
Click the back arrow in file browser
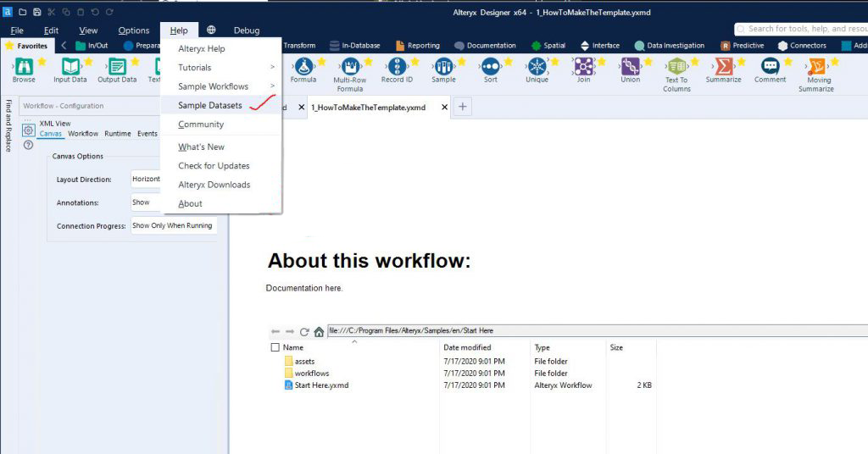[275, 331]
